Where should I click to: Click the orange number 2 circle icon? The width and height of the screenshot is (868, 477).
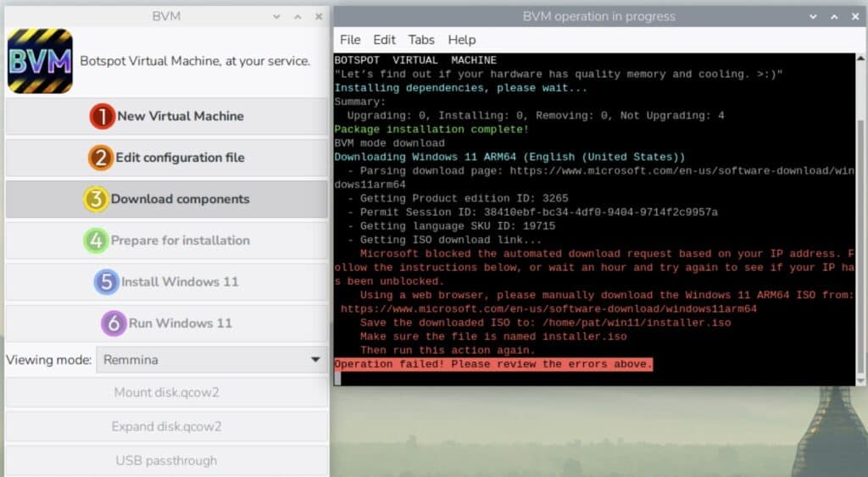101,158
